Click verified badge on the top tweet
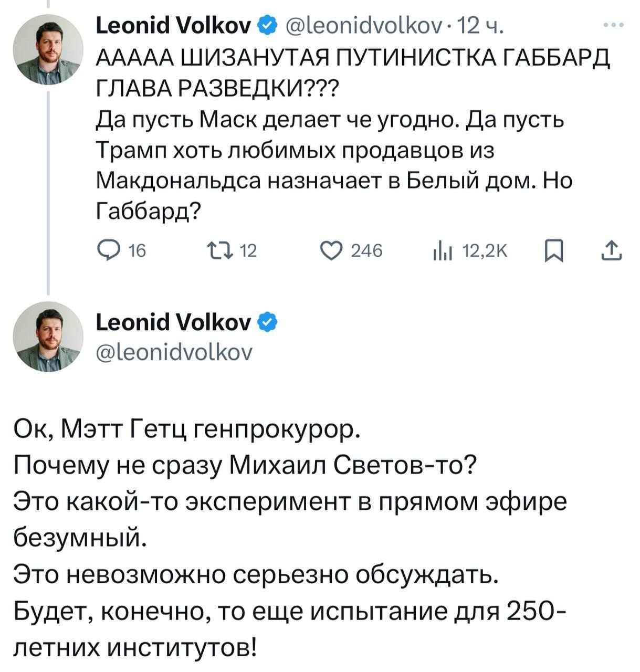 (267, 24)
